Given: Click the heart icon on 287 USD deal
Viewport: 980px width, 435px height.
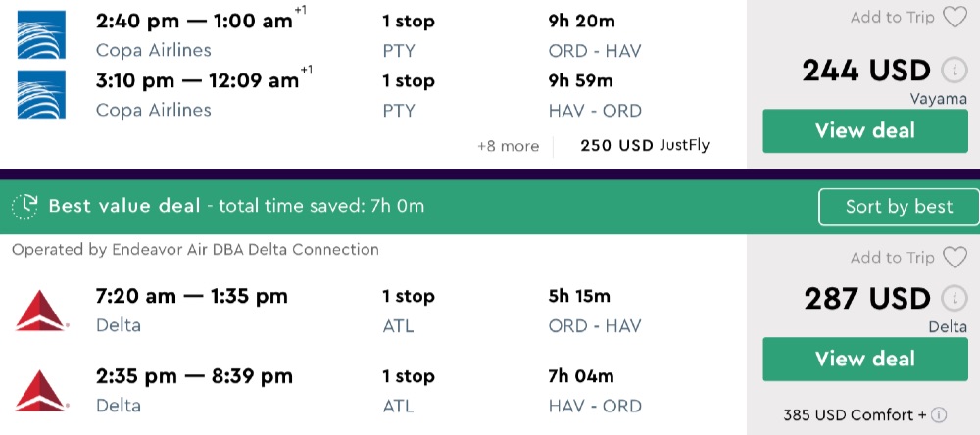Looking at the screenshot, I should (x=954, y=258).
